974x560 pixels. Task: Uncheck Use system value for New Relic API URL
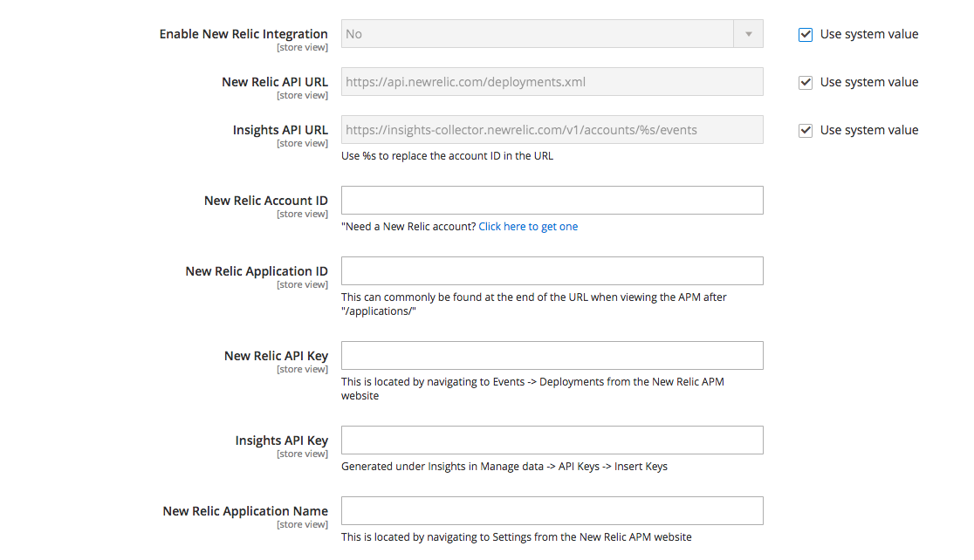point(805,82)
